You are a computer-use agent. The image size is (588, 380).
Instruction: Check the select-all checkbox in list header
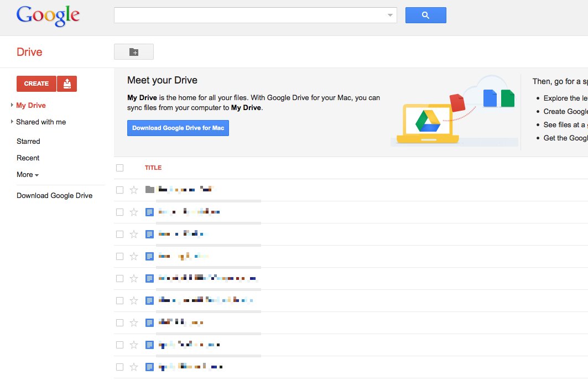tap(119, 167)
